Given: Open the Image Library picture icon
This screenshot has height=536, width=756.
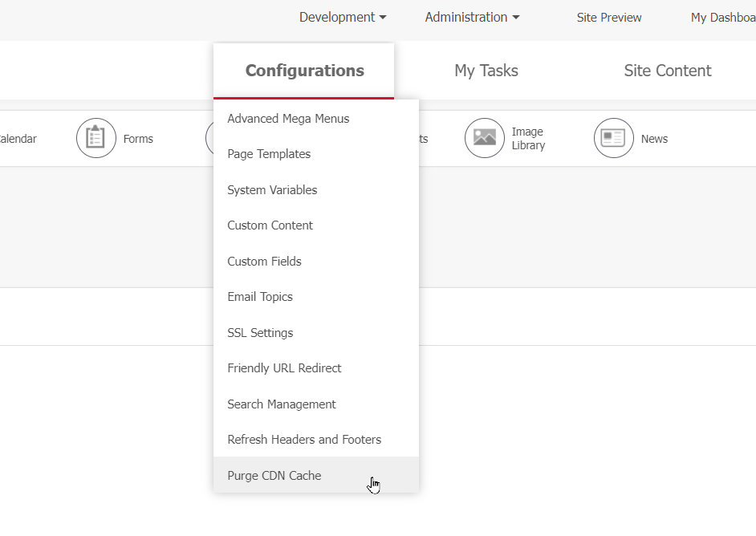Looking at the screenshot, I should point(485,138).
